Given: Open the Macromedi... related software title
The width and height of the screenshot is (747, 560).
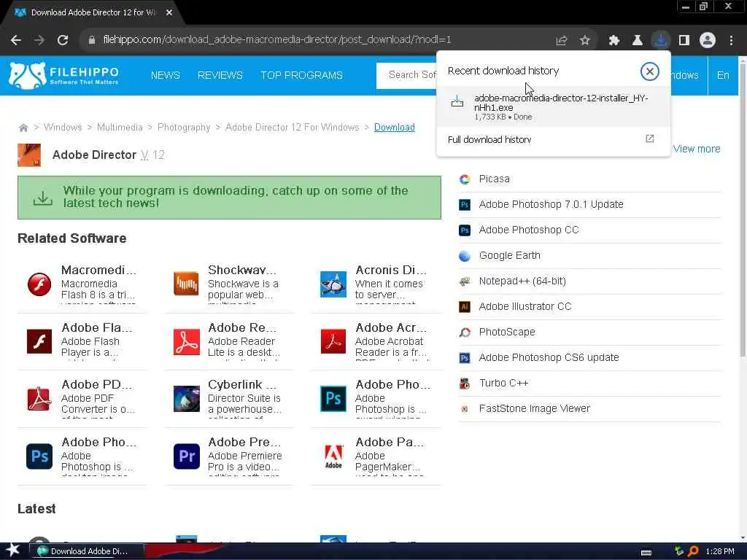Looking at the screenshot, I should click(x=98, y=270).
